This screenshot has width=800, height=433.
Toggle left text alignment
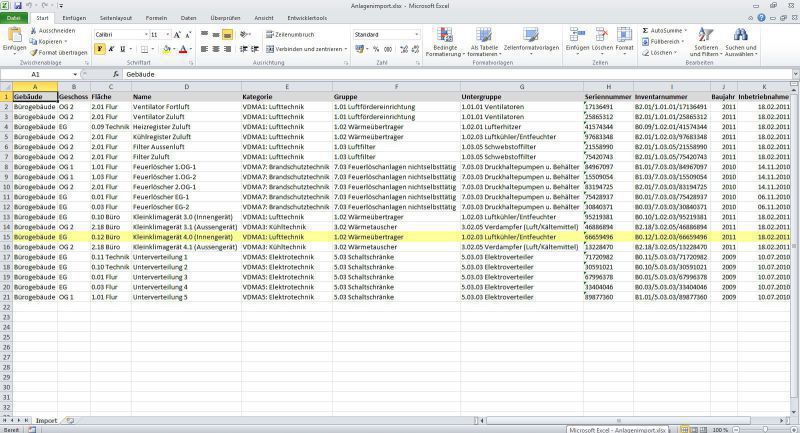(x=205, y=49)
